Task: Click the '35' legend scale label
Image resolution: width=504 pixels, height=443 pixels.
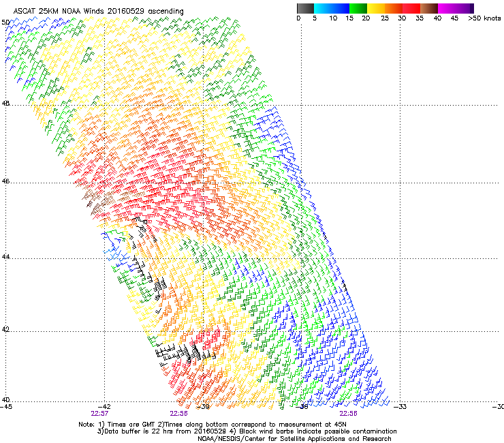Action: 420,18
